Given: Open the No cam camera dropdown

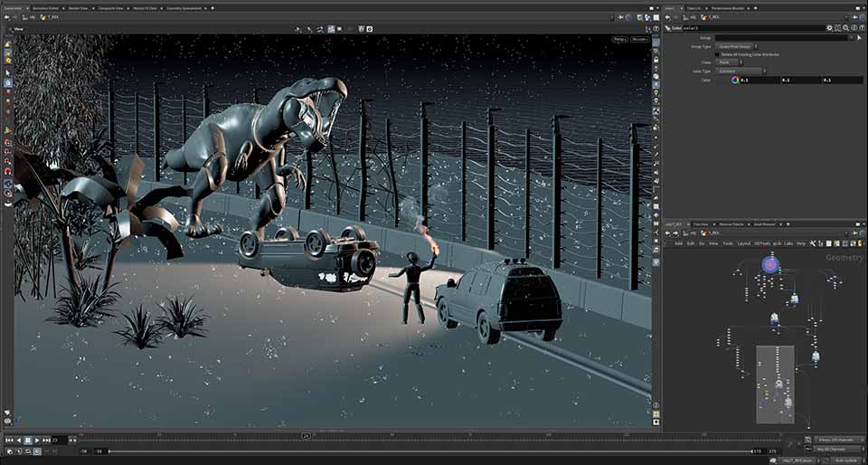Looking at the screenshot, I should point(639,39).
